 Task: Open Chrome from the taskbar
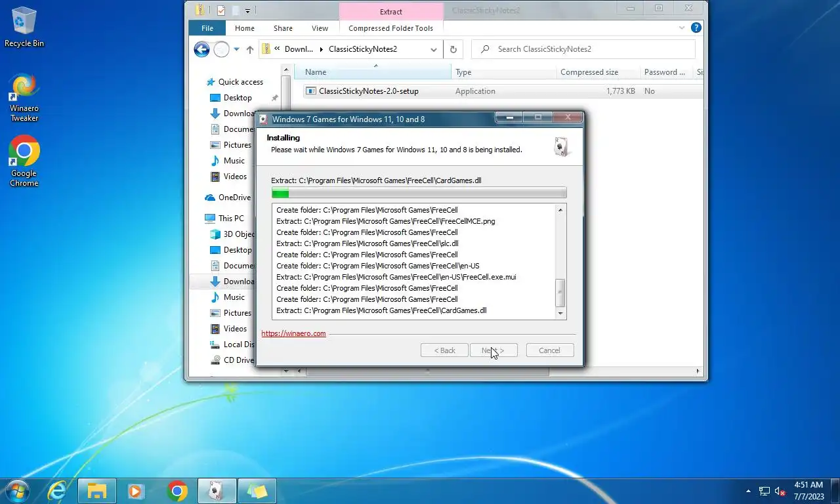pyautogui.click(x=177, y=491)
